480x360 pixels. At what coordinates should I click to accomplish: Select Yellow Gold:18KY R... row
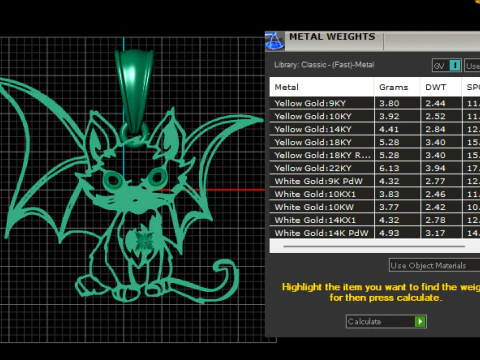(375, 155)
